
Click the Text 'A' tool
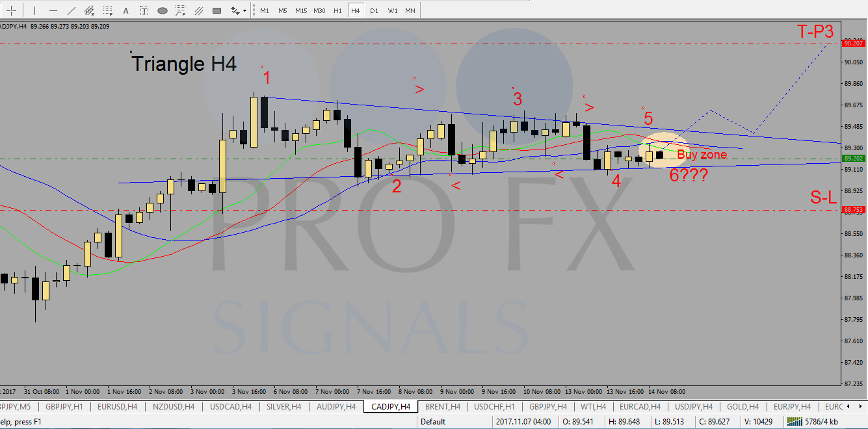[x=125, y=10]
